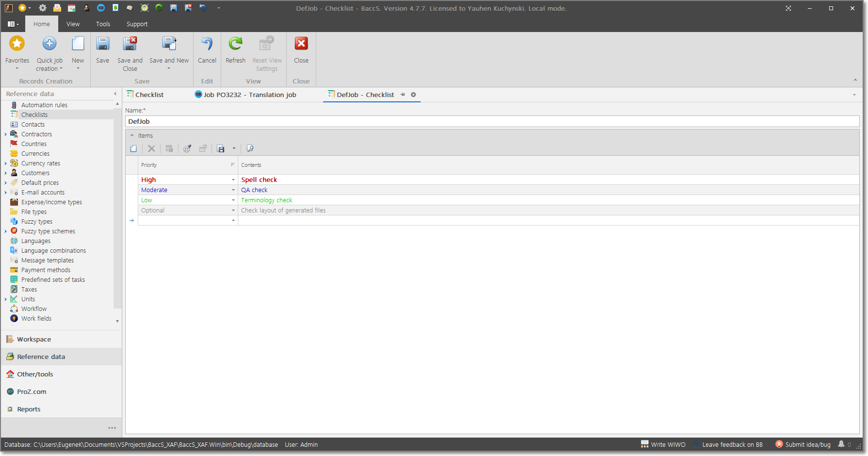Viewport: 868px width, 456px height.
Task: Add a new item via Items toolbar page icon
Action: [x=133, y=148]
